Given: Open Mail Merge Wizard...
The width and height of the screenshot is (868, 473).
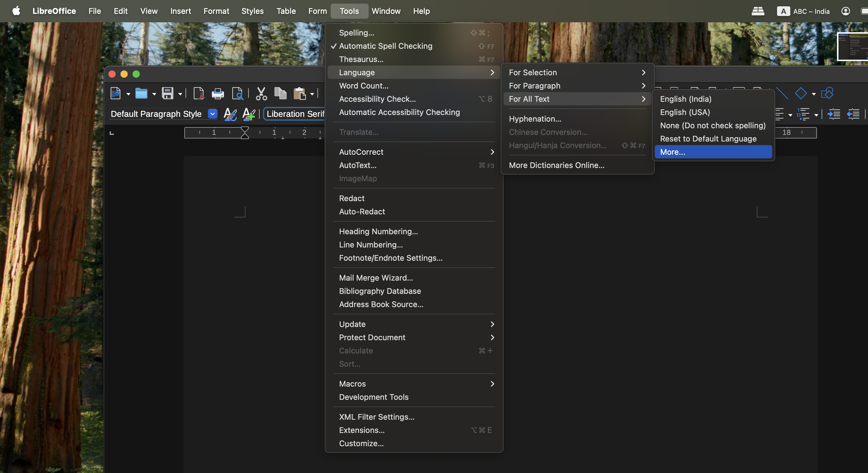Looking at the screenshot, I should click(x=414, y=278).
